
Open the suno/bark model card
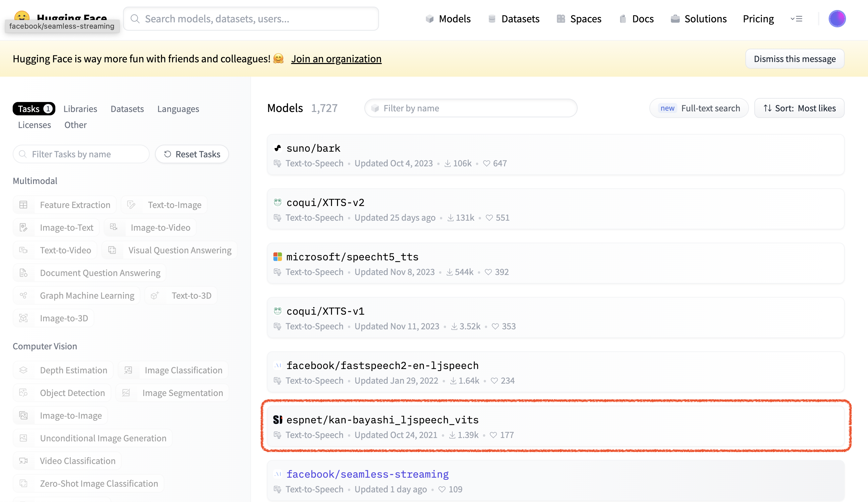coord(556,155)
